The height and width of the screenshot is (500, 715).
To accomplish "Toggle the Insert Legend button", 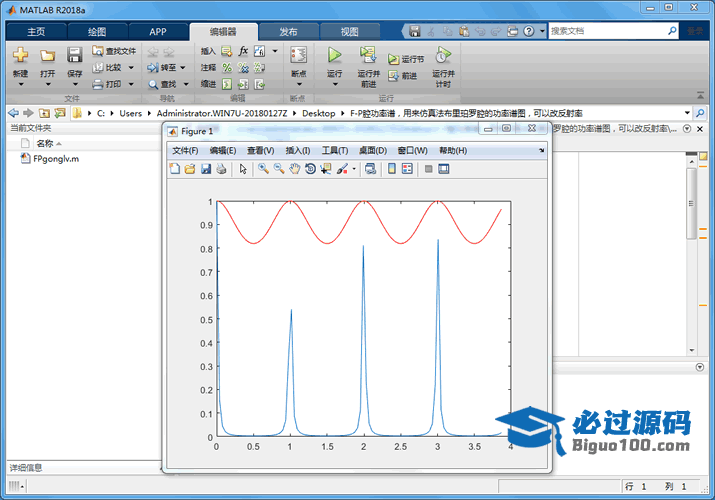I will point(407,169).
